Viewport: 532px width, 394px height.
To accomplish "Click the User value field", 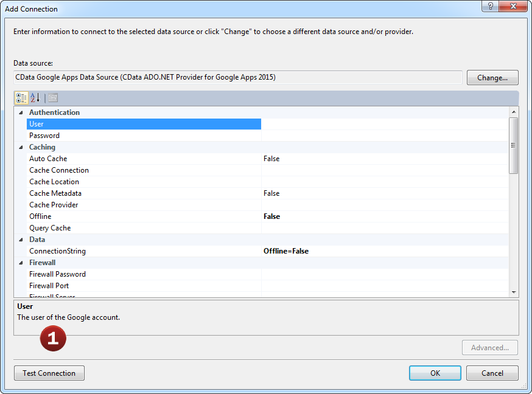I will point(385,124).
